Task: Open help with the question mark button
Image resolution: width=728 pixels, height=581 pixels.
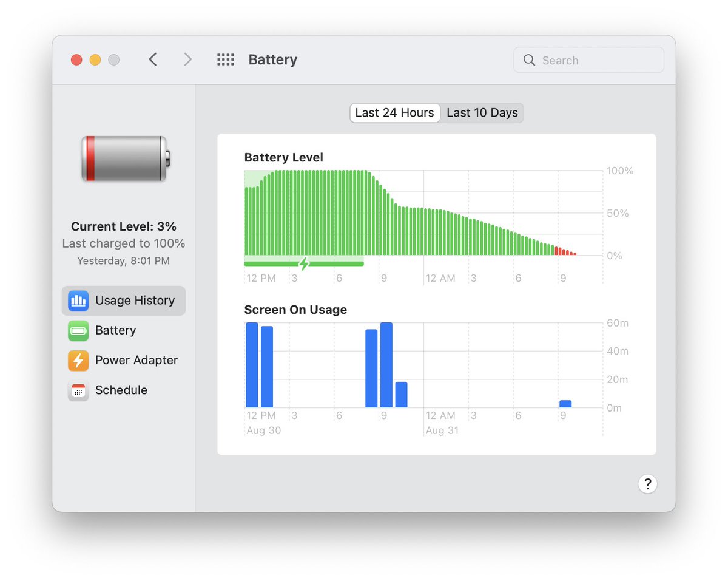Action: [x=647, y=484]
